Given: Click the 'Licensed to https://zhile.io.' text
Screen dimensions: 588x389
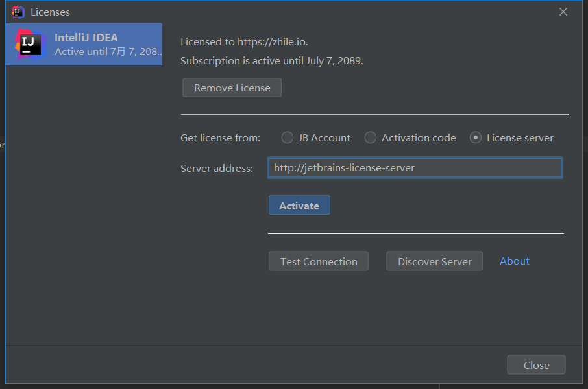Looking at the screenshot, I should tap(244, 42).
